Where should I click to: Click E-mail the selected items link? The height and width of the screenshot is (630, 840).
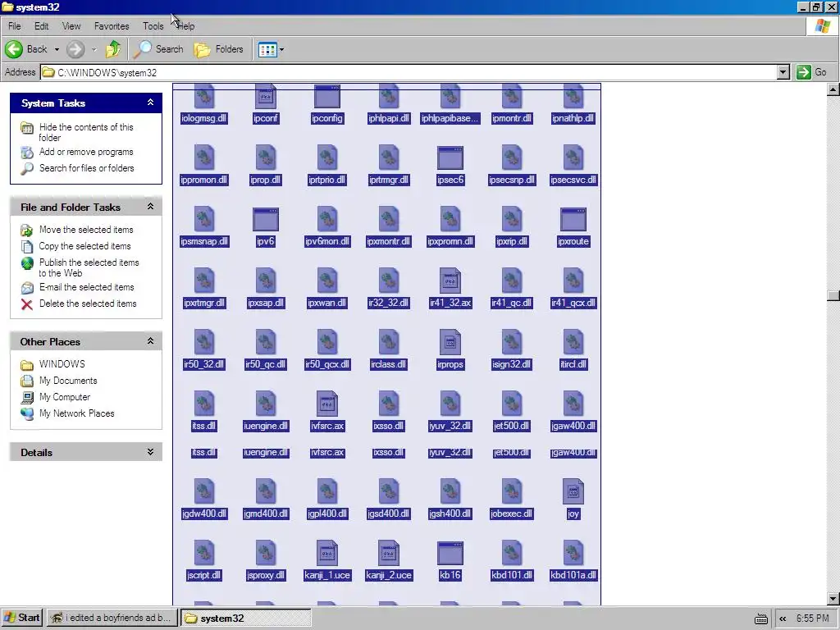click(86, 287)
